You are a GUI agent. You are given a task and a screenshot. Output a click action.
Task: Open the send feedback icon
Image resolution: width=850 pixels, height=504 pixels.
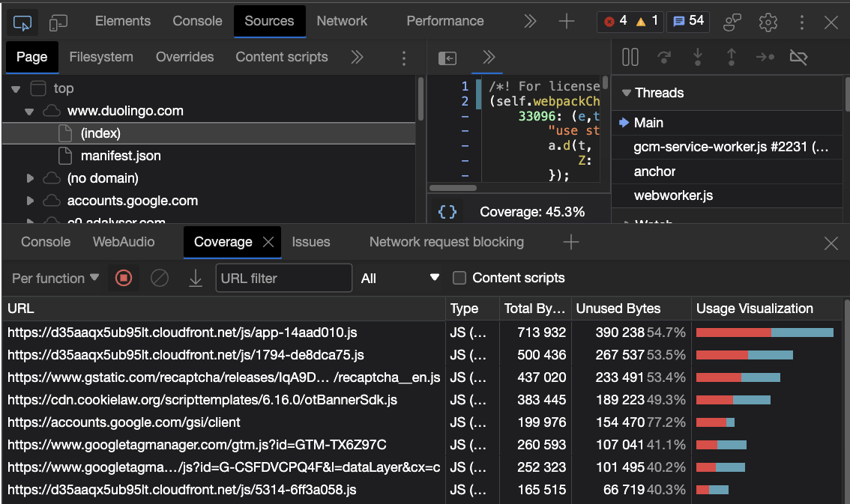pos(732,22)
